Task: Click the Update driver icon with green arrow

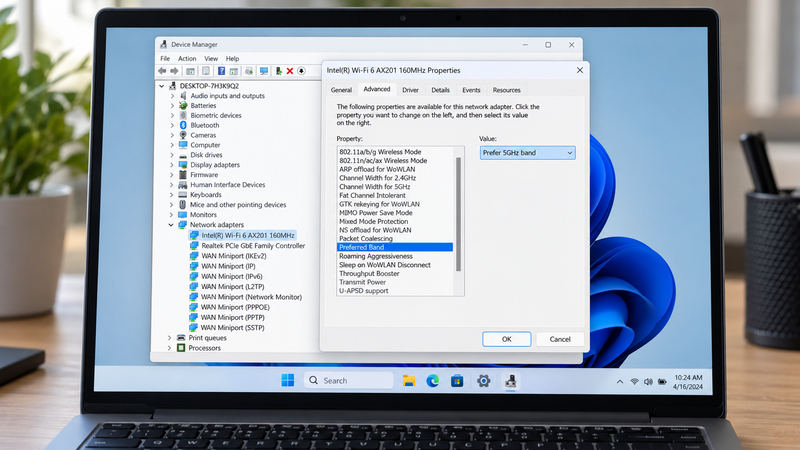Action: point(279,71)
